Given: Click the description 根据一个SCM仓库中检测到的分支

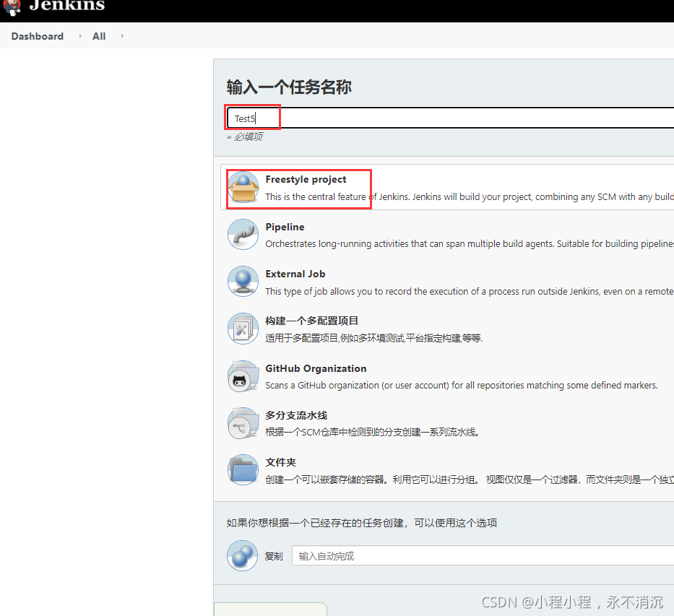Looking at the screenshot, I should coord(372,432).
